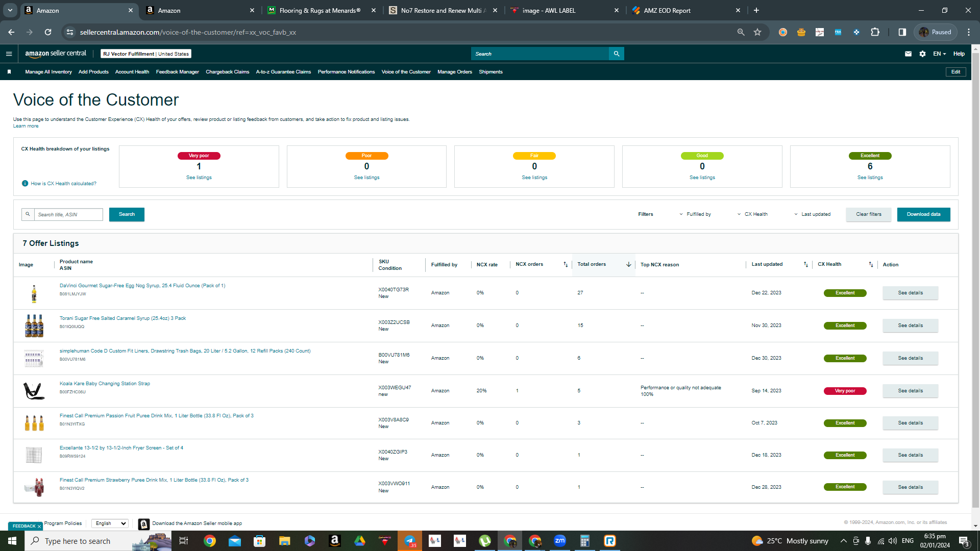Open Chrome's three-dot menu
980x551 pixels.
click(x=969, y=32)
